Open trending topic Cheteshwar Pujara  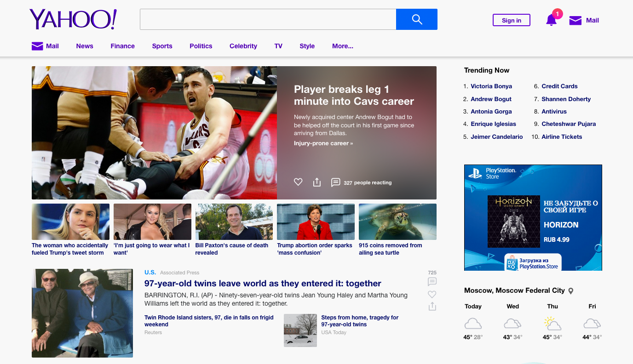tap(569, 124)
